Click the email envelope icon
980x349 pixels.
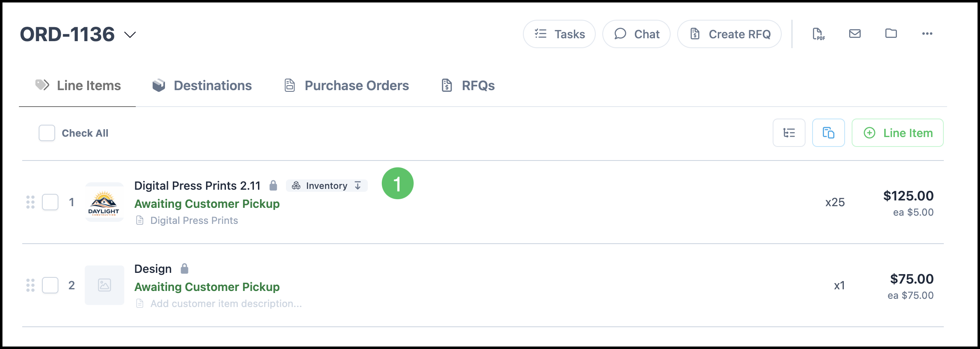coord(855,34)
